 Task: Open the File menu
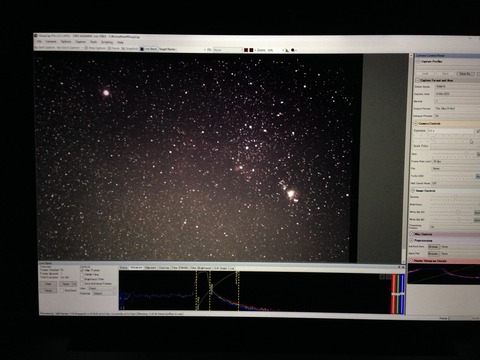click(x=39, y=42)
